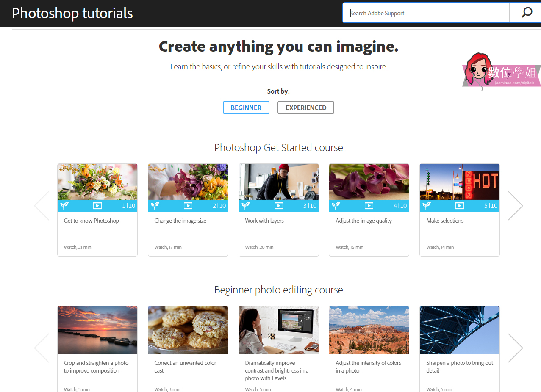Show next Get Started course tutorials

515,206
